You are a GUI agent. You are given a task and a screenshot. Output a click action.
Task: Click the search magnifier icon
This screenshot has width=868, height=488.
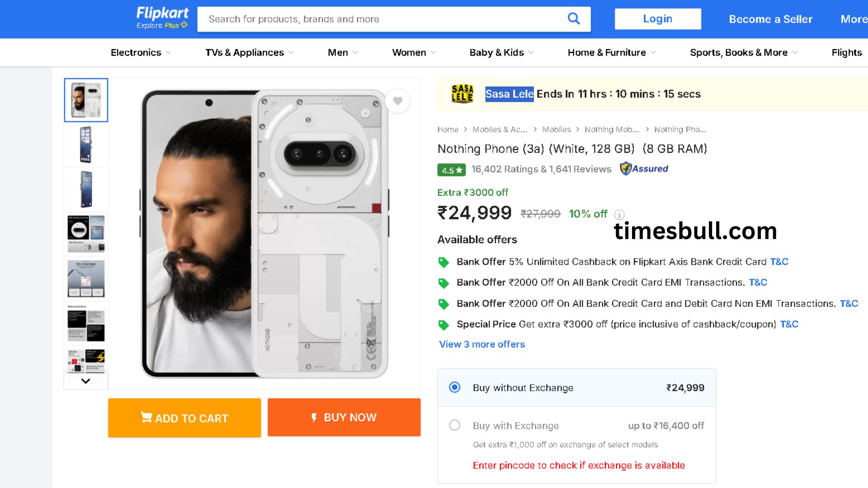pos(573,19)
